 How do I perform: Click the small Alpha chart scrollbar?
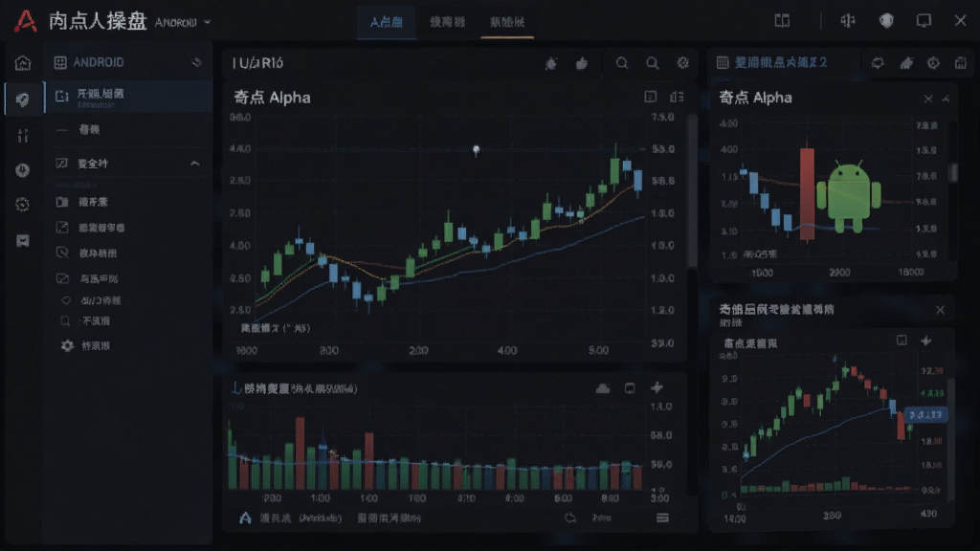tap(954, 174)
